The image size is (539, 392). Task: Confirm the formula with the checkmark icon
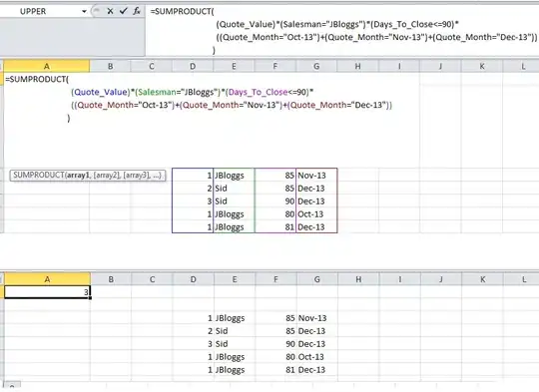click(x=123, y=11)
